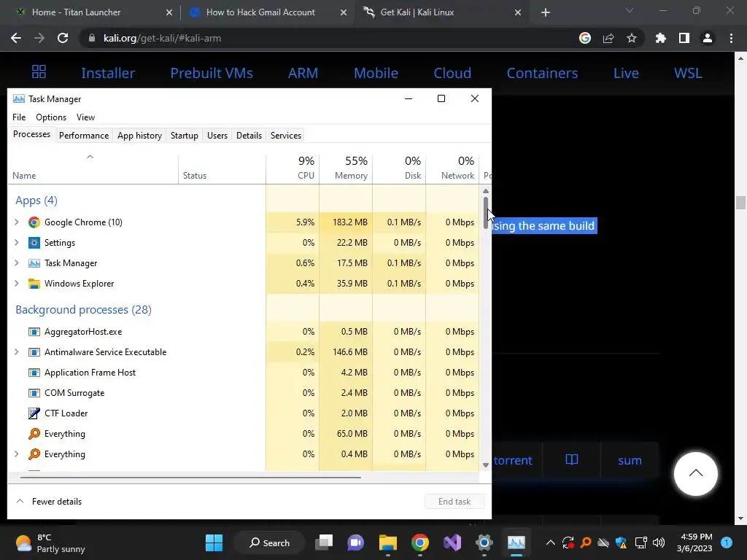
Task: Go to the ARM section
Action: pyautogui.click(x=303, y=73)
